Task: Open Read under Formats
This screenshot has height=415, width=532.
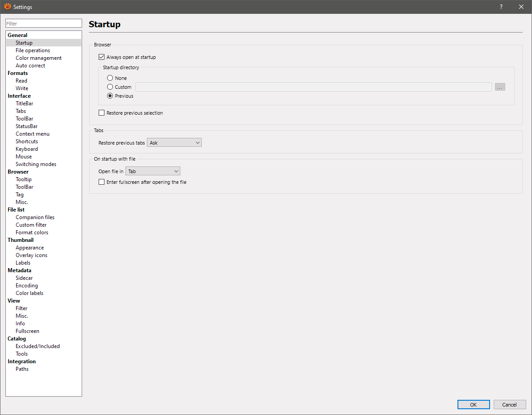Action: click(x=21, y=80)
